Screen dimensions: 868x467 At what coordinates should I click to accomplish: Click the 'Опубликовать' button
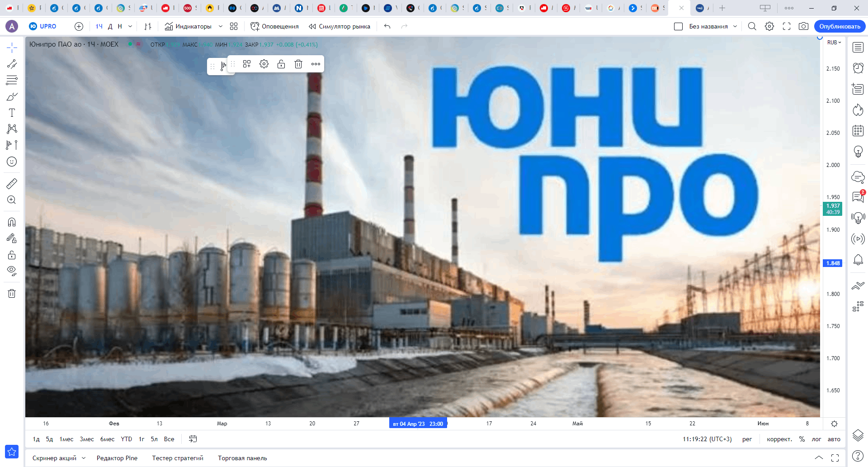(840, 26)
